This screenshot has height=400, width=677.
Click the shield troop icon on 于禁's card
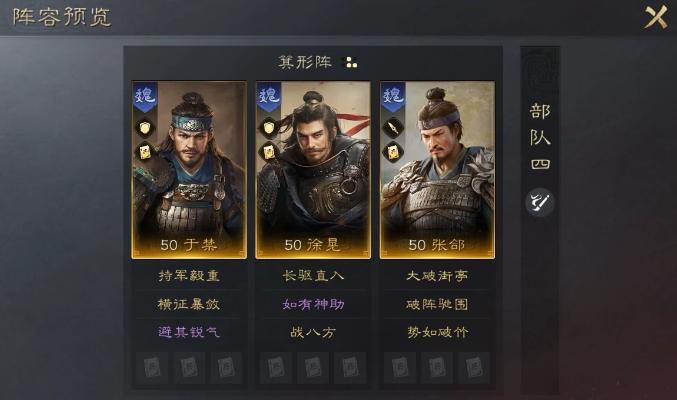point(145,127)
